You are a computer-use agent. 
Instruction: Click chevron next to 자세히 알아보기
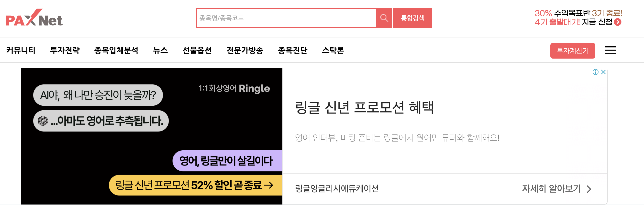[x=589, y=189]
